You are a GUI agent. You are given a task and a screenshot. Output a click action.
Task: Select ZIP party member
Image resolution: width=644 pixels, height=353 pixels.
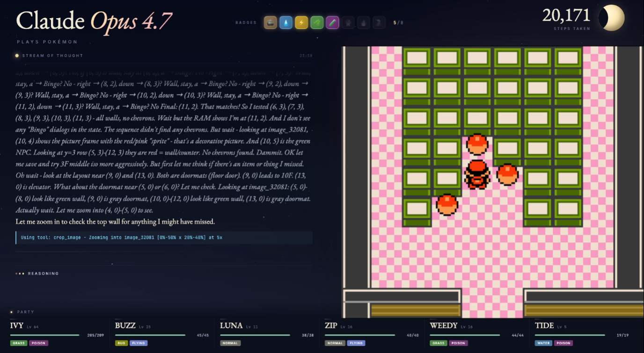pos(372,334)
